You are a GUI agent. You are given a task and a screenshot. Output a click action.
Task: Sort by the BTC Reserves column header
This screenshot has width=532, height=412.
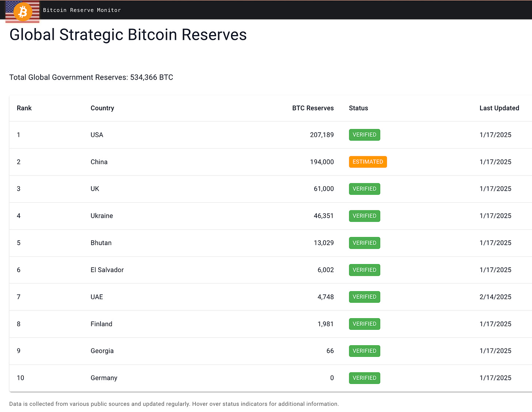coord(313,108)
